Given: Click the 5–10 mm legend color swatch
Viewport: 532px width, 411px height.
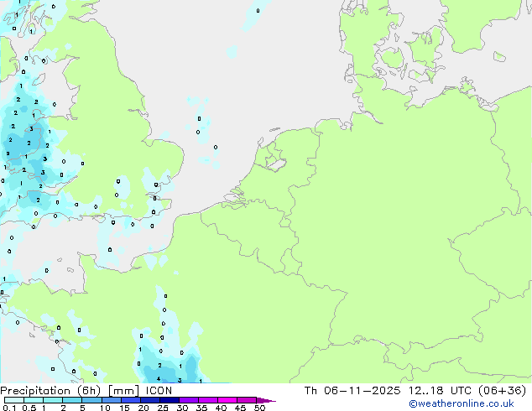Looking at the screenshot, I should pyautogui.click(x=91, y=400).
